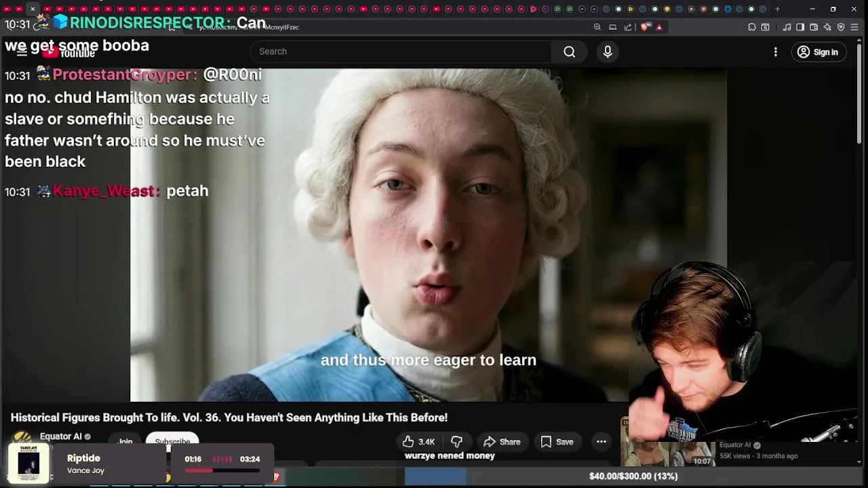The image size is (868, 488).
Task: Focus the YouTube Search input field
Action: [401, 52]
